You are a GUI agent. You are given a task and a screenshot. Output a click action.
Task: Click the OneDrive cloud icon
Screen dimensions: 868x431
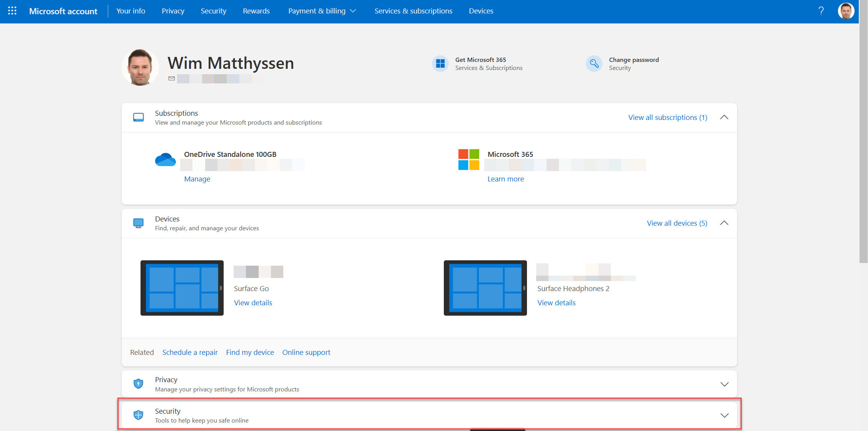click(x=165, y=160)
